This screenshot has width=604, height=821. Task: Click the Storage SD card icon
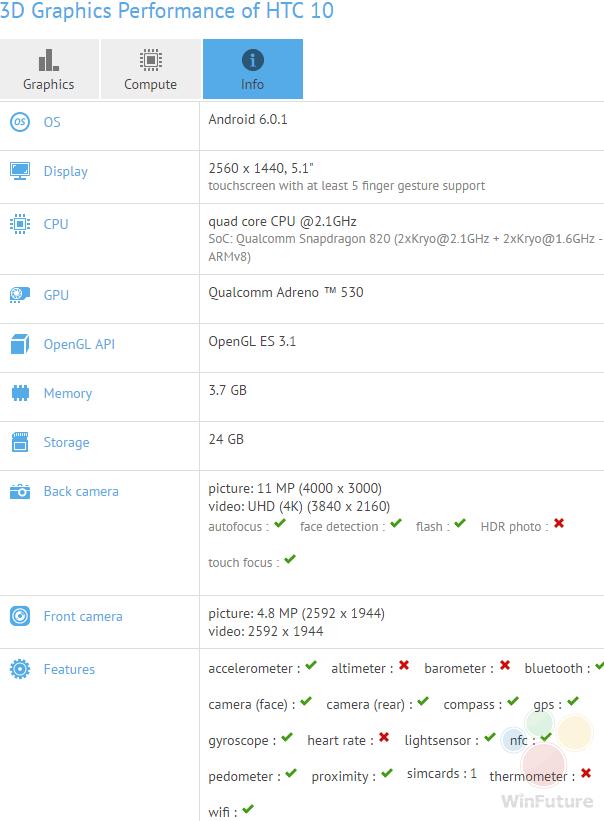coord(20,442)
